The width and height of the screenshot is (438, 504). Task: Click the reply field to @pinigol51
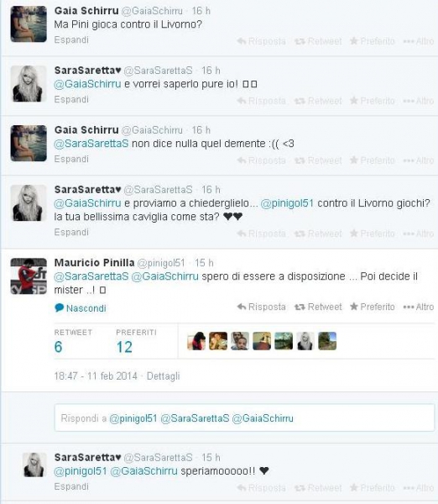(244, 417)
